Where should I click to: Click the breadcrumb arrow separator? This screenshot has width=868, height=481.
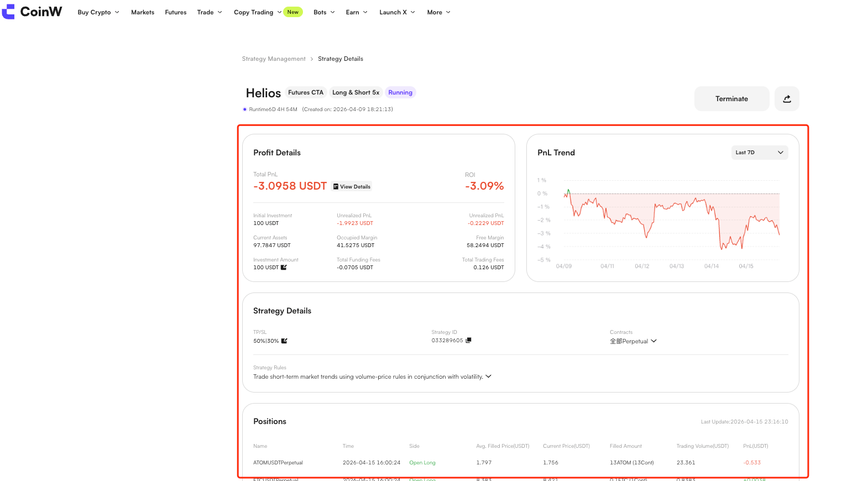click(x=312, y=59)
